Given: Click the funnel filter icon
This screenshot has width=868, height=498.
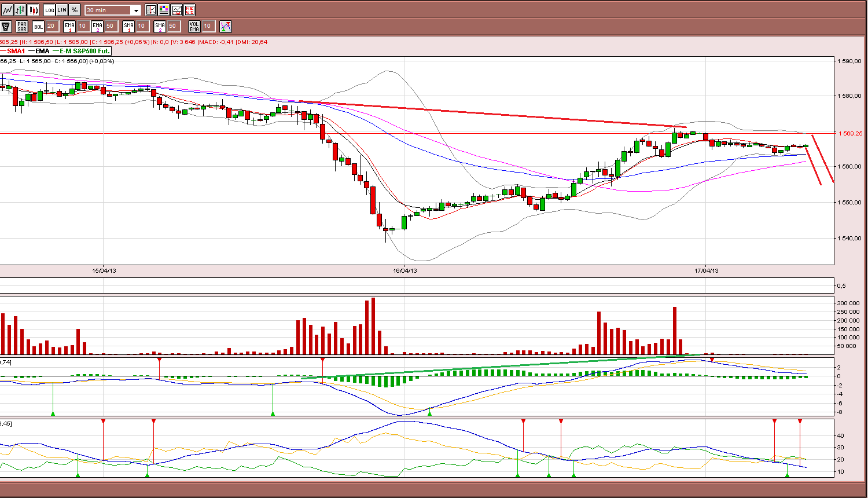Looking at the screenshot, I should point(6,26).
